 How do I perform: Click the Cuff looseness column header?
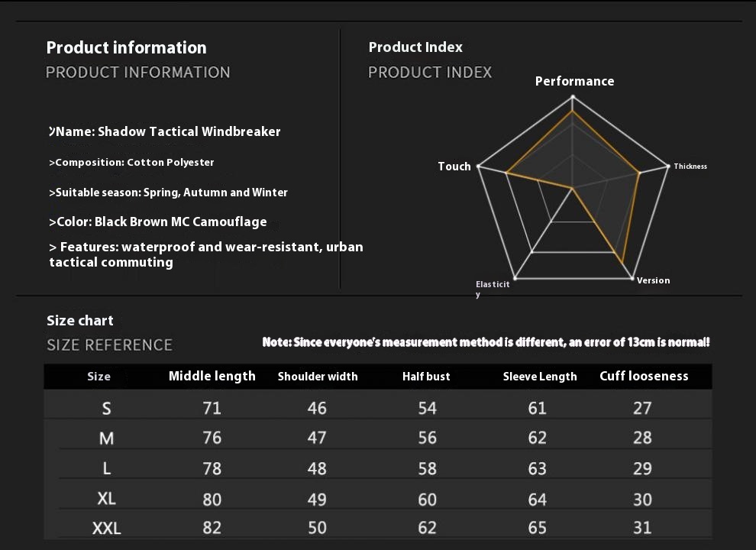coord(644,376)
